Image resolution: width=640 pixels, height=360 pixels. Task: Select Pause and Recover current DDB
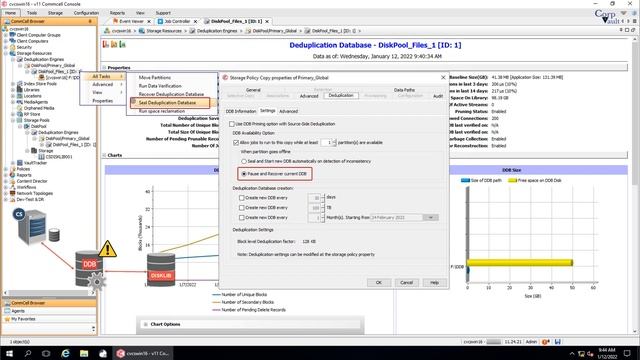[x=244, y=174]
